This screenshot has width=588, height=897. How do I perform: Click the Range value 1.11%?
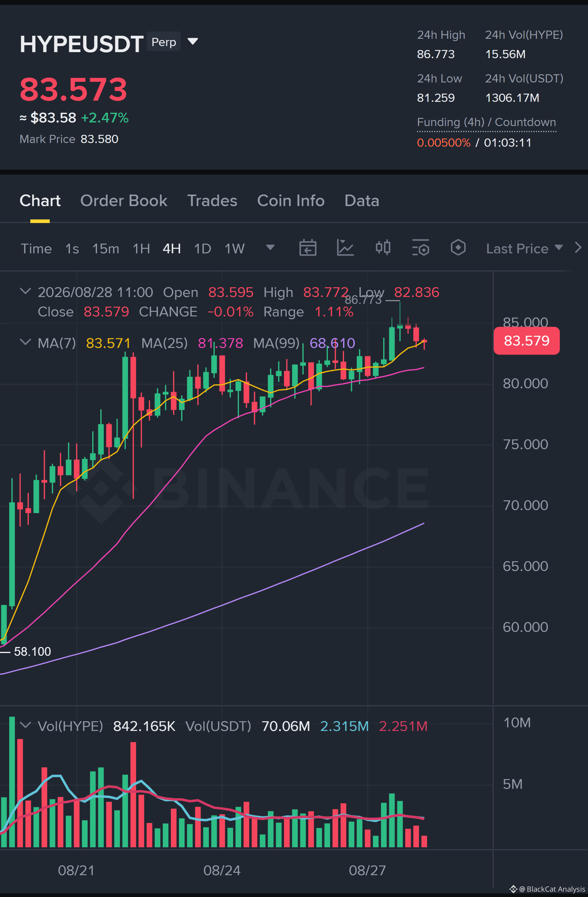[334, 312]
